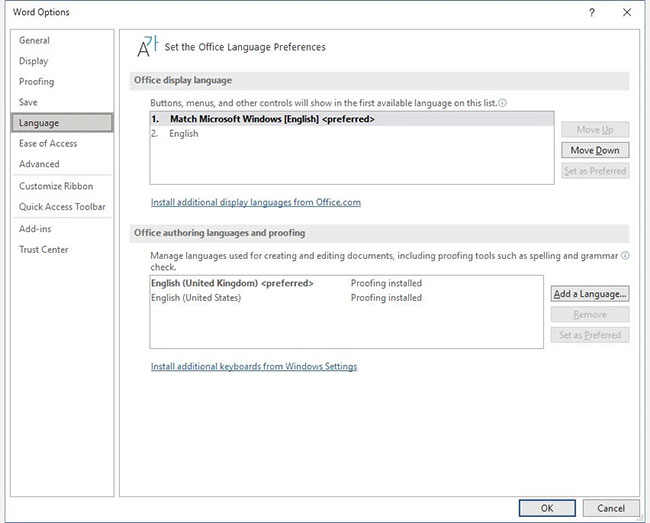The height and width of the screenshot is (523, 650).
Task: Open Customize Ribbon settings
Action: [x=62, y=186]
